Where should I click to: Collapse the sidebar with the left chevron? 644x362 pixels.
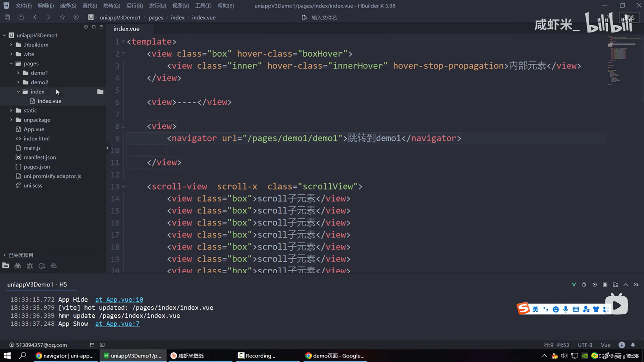point(107,148)
